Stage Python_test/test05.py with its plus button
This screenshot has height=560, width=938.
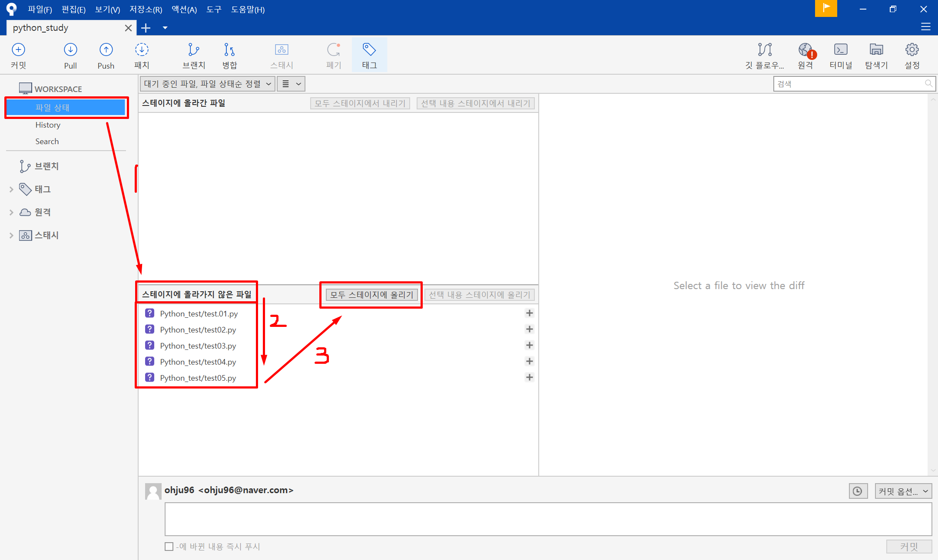point(529,377)
